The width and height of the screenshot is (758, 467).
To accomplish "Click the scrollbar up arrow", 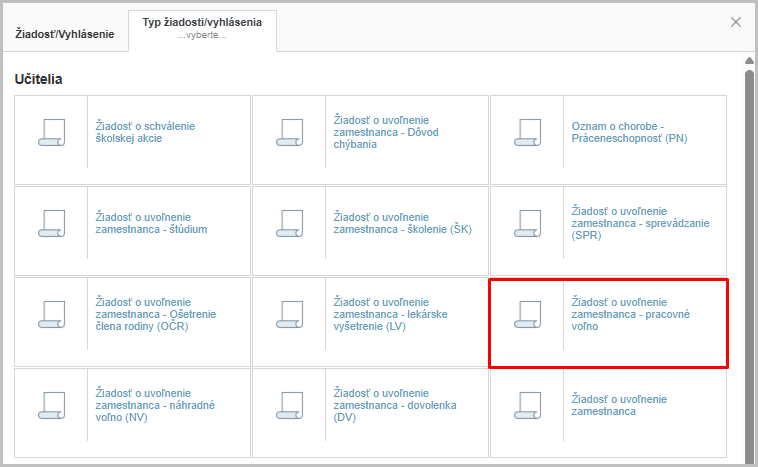I will pyautogui.click(x=749, y=59).
